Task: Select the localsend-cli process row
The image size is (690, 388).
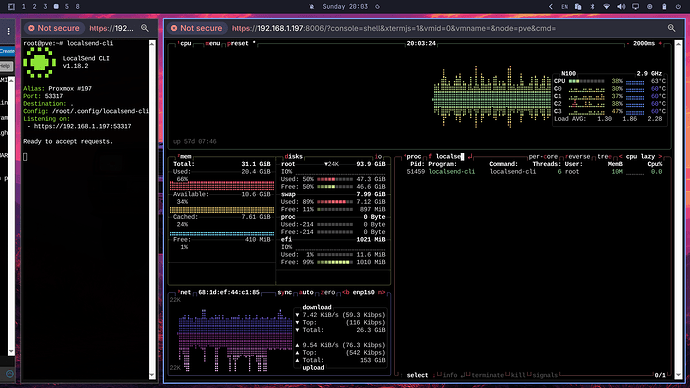Action: pos(534,172)
